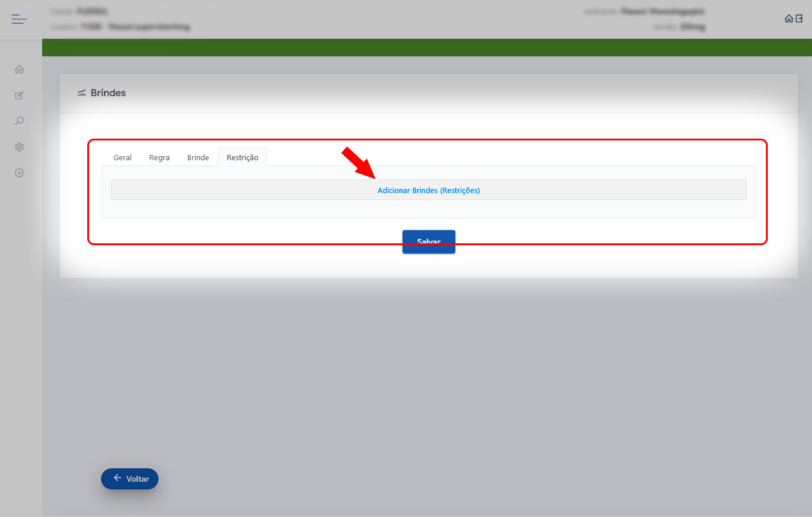Click the Brindes panel title
This screenshot has width=812, height=517.
pyautogui.click(x=108, y=93)
